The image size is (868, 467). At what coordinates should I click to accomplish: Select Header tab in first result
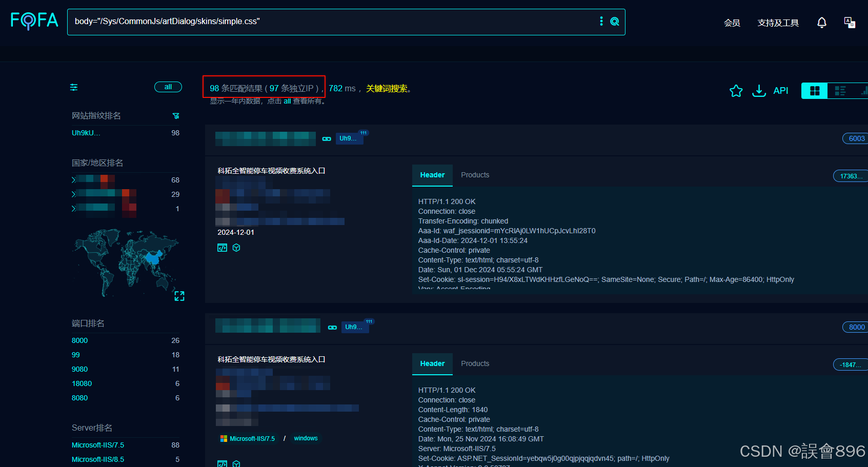[432, 175]
